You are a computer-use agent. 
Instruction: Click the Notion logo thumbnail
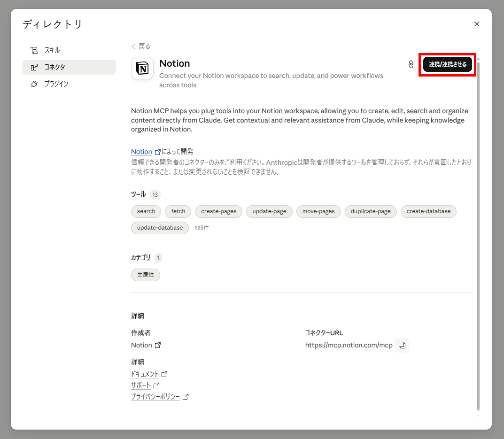click(x=142, y=68)
